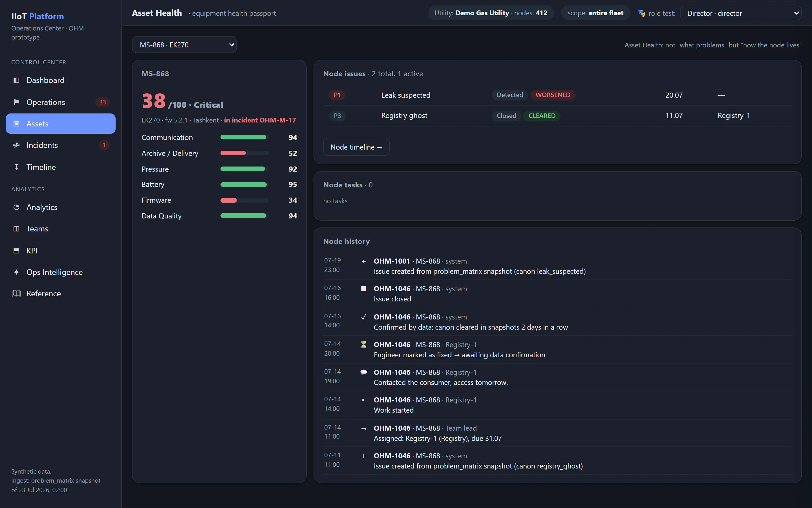812x508 pixels.
Task: Click the Archive / Delivery health bar
Action: click(244, 153)
